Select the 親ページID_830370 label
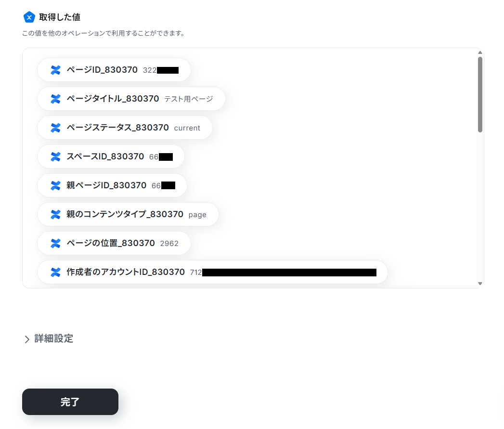The height and width of the screenshot is (429, 504). (x=106, y=185)
